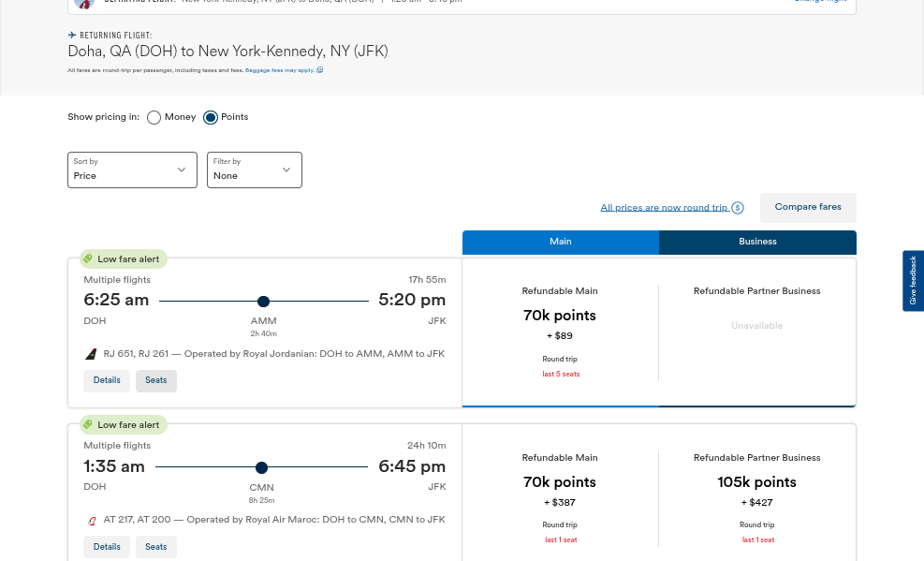Open the Sort by Price dropdown
Viewport: 924px width, 561px height.
[x=133, y=170]
